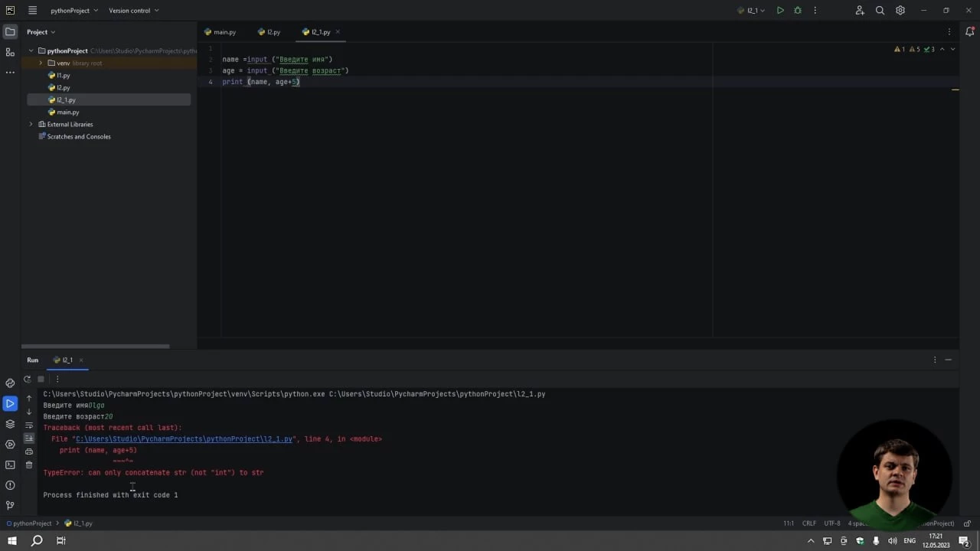The height and width of the screenshot is (551, 980).
Task: Go down the stack trace arrow
Action: coord(29,412)
